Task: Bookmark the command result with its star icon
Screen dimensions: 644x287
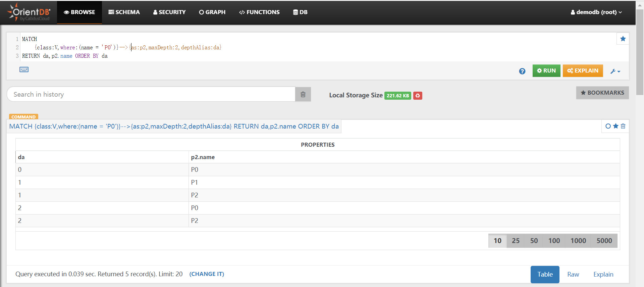Action: click(616, 126)
